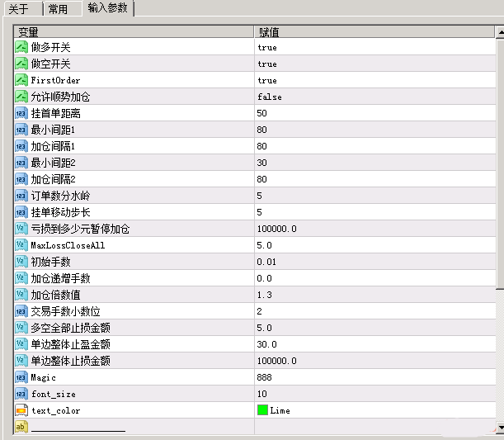Screen dimensions: 504x440
Task: Click the double icon beside 单边整体止损金额
Action: point(21,361)
